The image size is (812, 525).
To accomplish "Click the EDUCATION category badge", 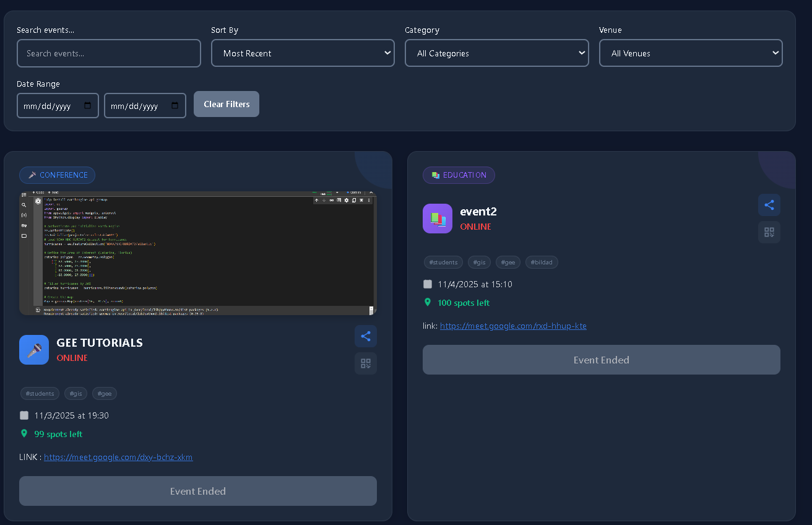I will tap(459, 175).
